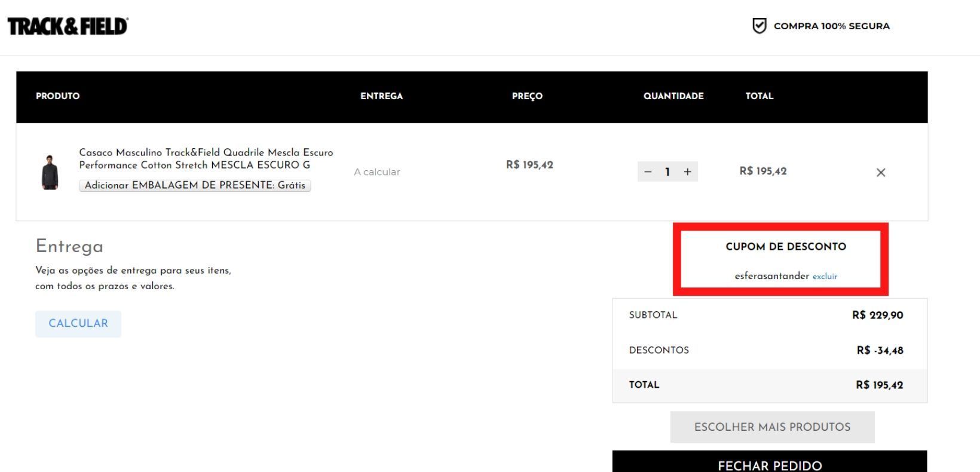This screenshot has width=980, height=472.
Task: Increase the jacket quantity with the plus button
Action: click(687, 172)
